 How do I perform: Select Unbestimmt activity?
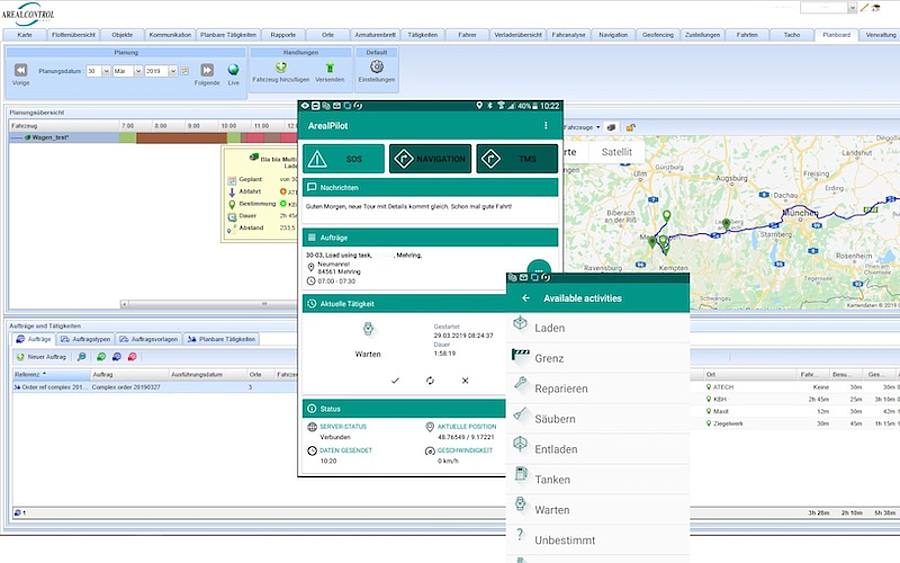tap(598, 540)
